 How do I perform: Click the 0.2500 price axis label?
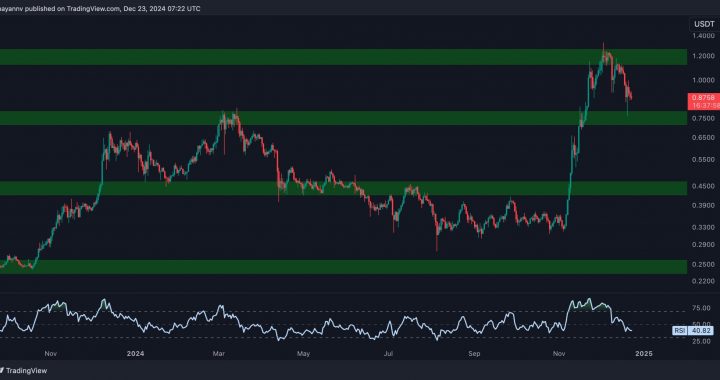703,264
